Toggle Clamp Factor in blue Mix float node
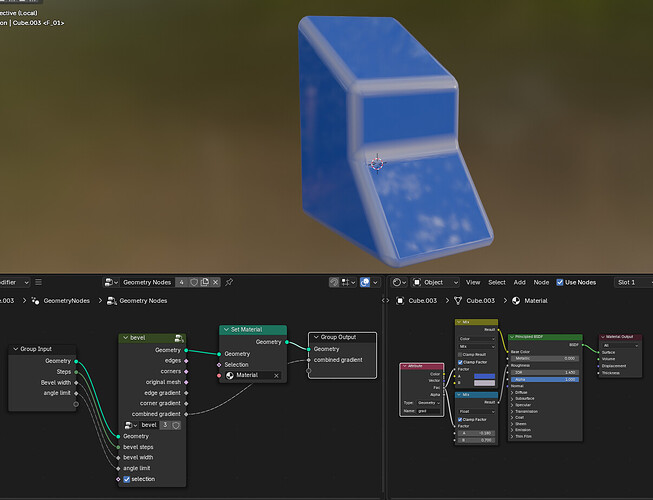Screen dimensions: 653x500 (x=460, y=420)
